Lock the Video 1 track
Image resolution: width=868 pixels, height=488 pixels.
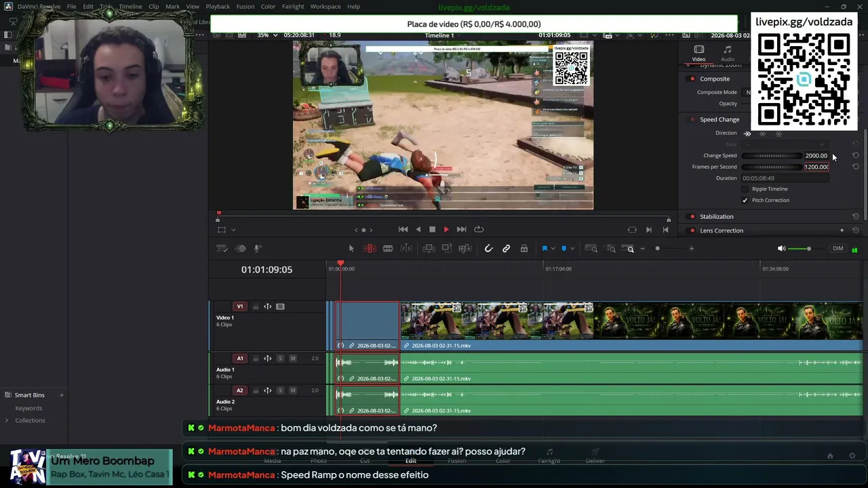click(x=256, y=307)
